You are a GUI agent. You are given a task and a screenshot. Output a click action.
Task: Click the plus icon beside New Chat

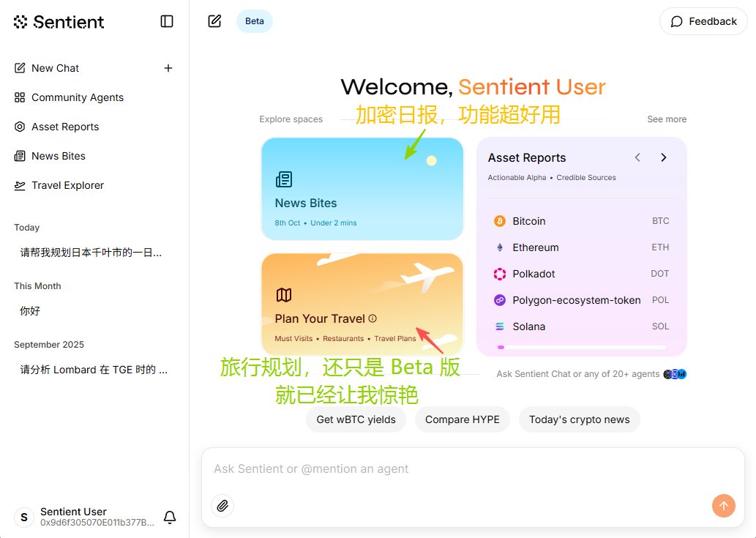pyautogui.click(x=168, y=68)
